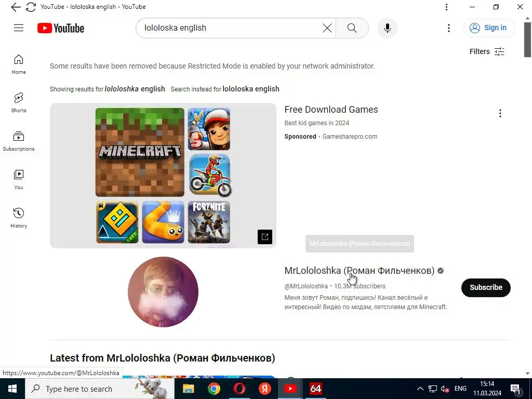532x399 pixels.
Task: Open the Filters panel
Action: point(487,51)
